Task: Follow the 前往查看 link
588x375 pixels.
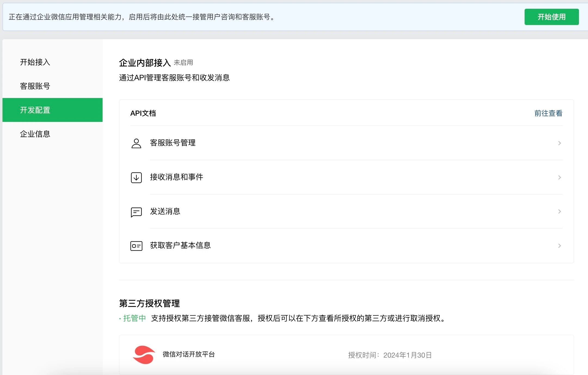Action: click(548, 113)
